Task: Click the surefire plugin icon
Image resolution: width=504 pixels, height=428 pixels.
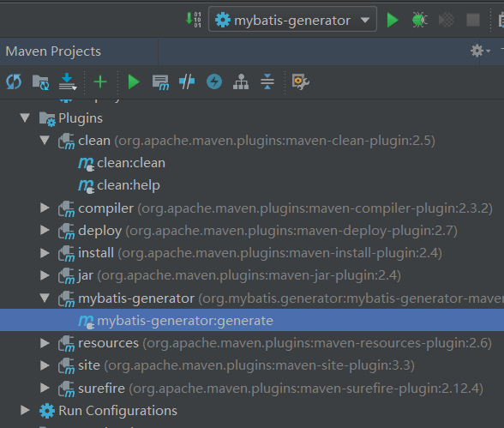Action: tap(66, 389)
